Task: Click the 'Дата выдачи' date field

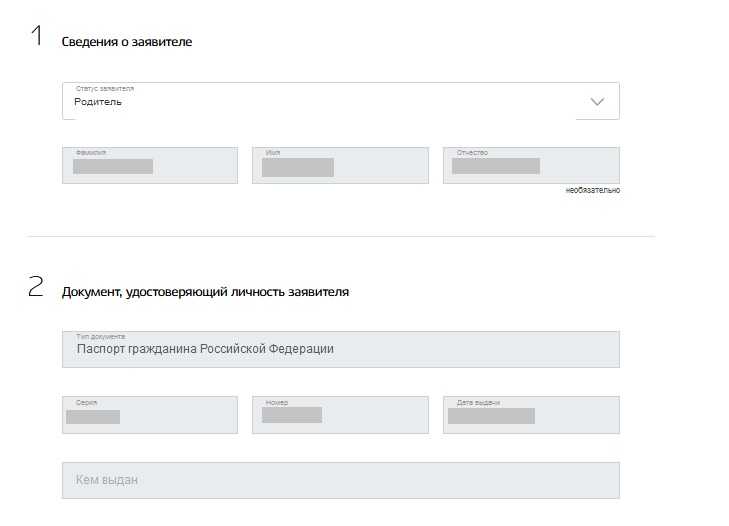Action: point(531,415)
